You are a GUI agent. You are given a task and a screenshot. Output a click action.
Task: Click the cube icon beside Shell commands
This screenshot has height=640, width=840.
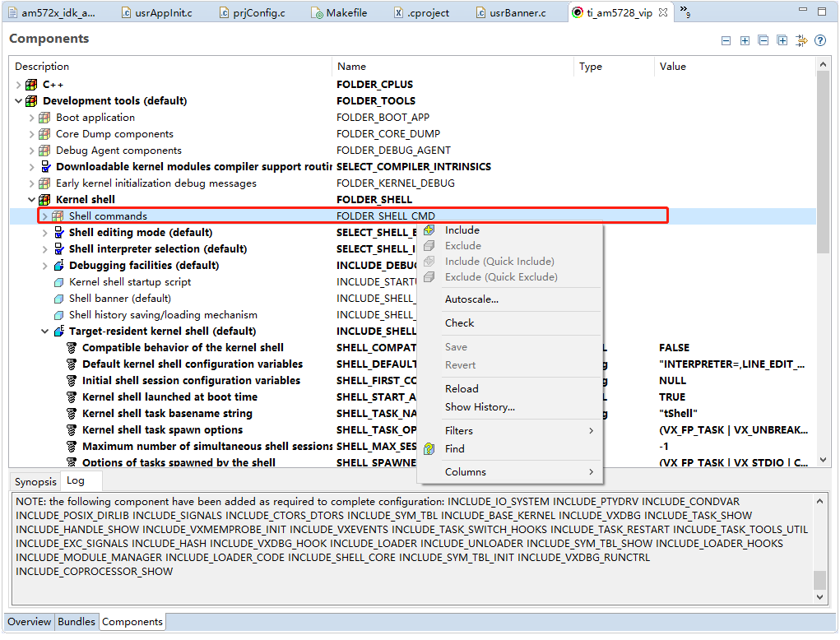56,216
